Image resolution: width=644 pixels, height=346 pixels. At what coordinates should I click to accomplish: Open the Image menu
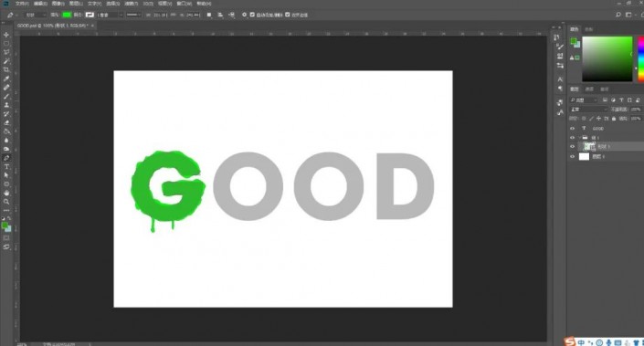58,4
